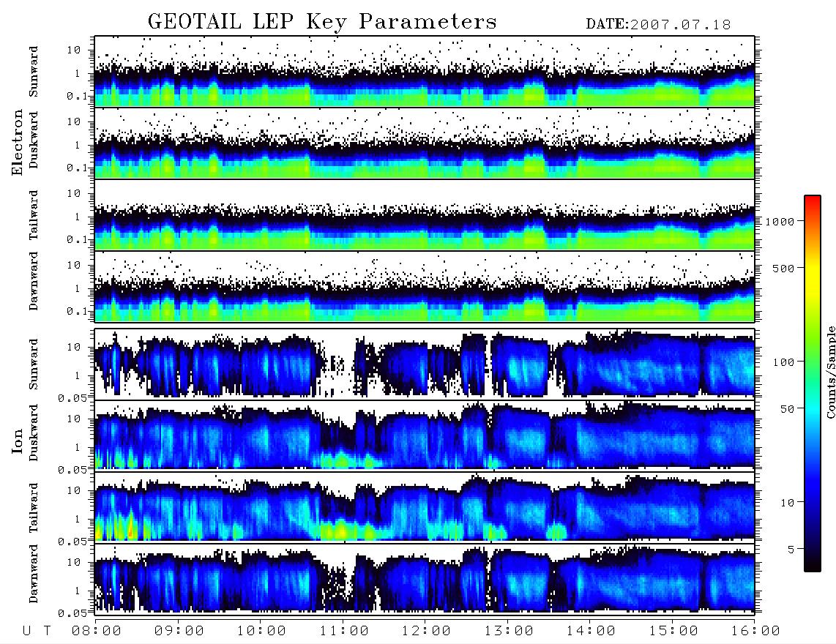
Task: Select the Electron Tailward panel label
Action: click(x=34, y=215)
